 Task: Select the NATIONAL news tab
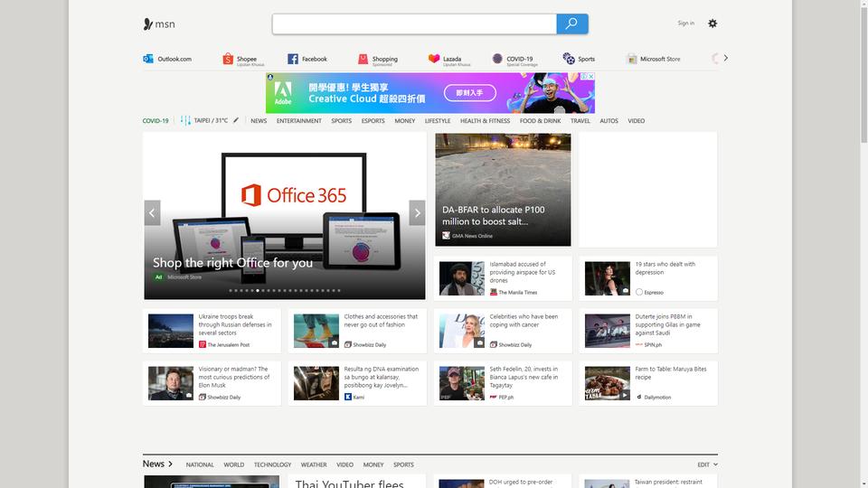200,465
